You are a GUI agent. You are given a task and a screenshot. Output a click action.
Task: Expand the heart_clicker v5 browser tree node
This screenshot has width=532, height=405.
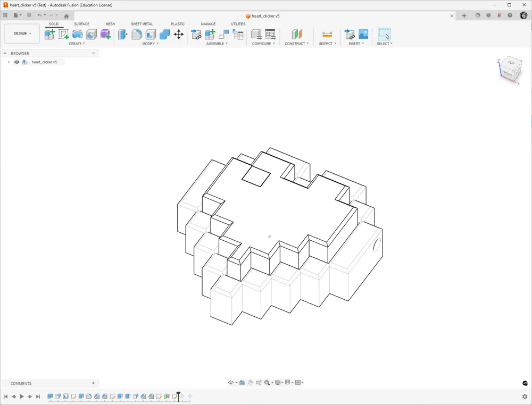tap(9, 62)
